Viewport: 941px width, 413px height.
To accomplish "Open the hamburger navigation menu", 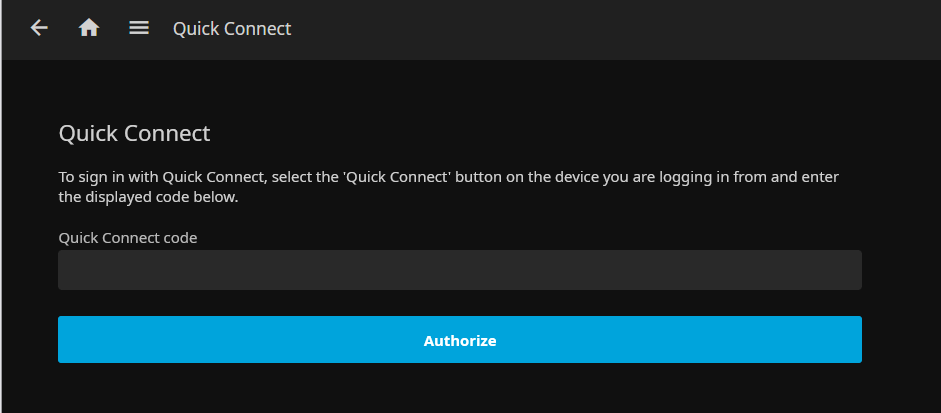I will [x=139, y=28].
